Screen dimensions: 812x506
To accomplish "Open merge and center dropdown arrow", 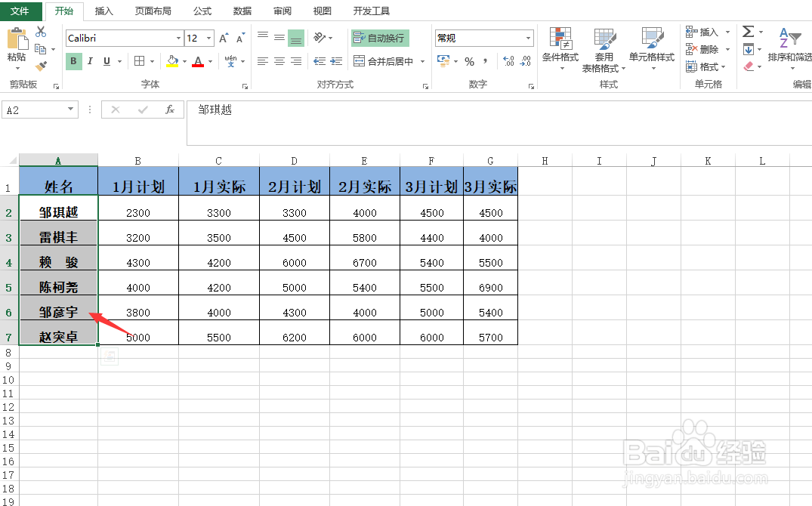I will pyautogui.click(x=422, y=62).
